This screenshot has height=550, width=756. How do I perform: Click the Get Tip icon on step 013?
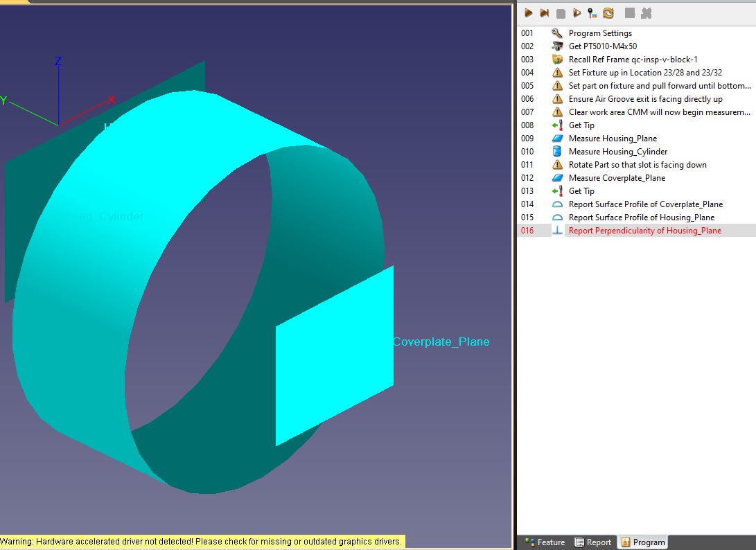click(x=557, y=191)
